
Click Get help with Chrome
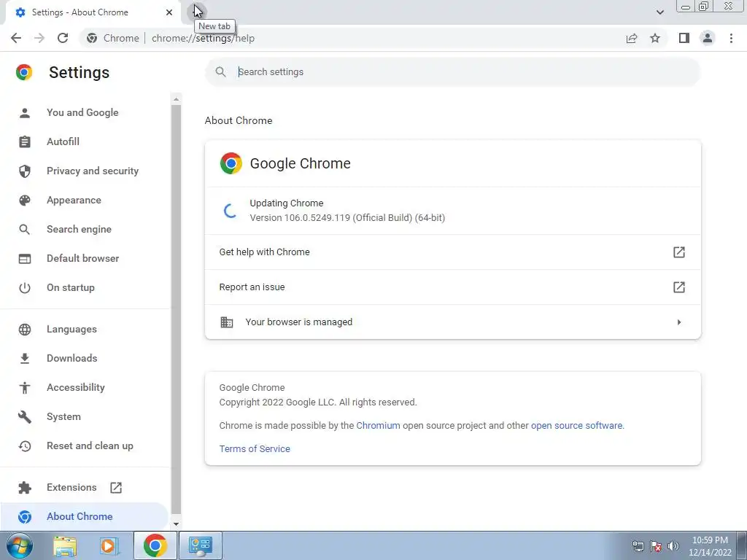[452, 252]
